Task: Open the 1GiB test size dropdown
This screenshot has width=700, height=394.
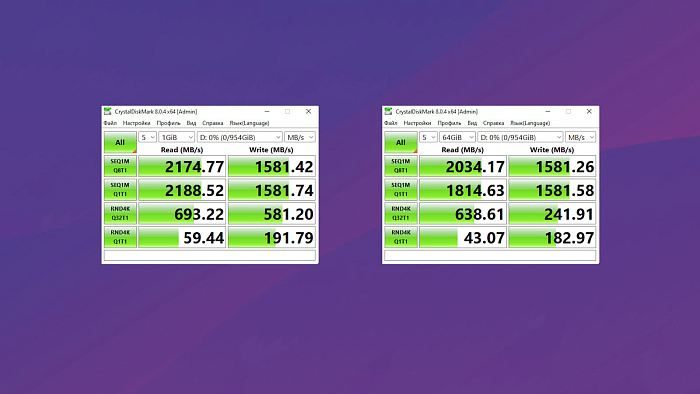Action: 177,137
